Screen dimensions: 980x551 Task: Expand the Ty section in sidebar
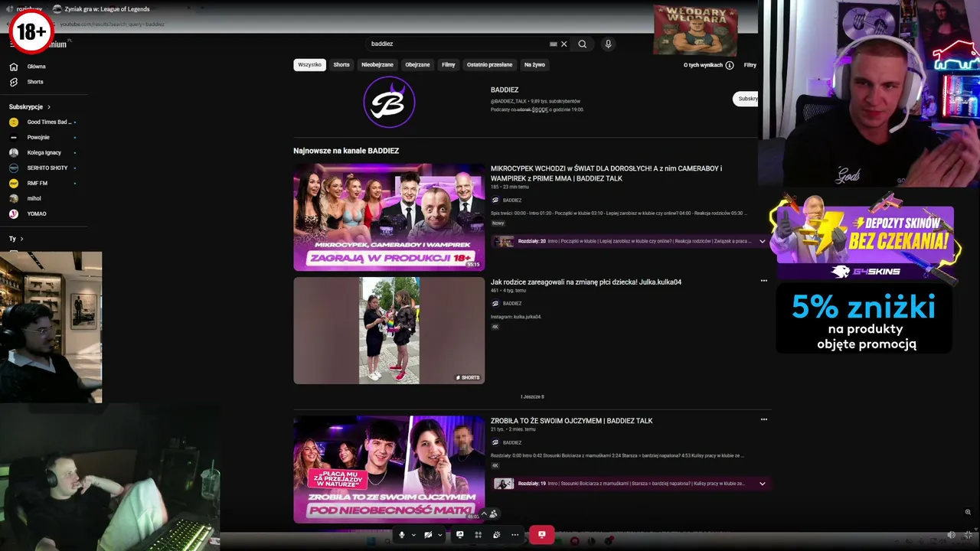point(16,239)
